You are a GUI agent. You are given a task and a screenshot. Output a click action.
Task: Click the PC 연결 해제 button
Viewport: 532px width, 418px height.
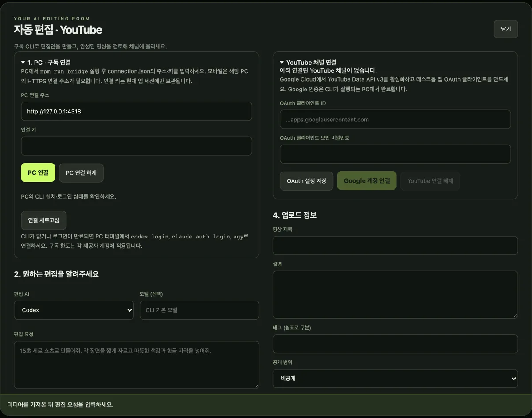81,172
